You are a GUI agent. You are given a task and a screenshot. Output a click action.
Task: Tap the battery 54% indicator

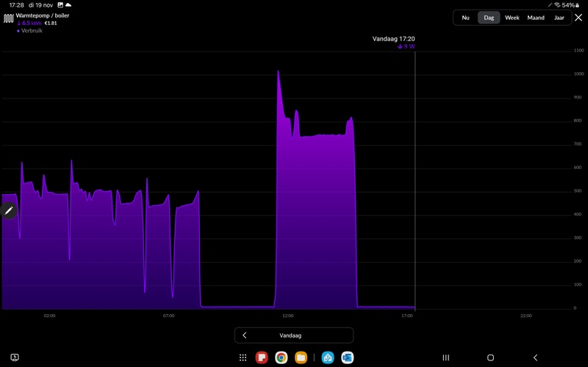click(x=571, y=5)
